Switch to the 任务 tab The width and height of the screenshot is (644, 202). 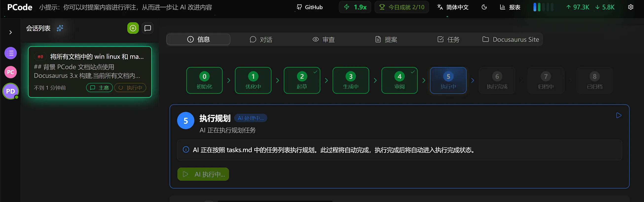[448, 39]
